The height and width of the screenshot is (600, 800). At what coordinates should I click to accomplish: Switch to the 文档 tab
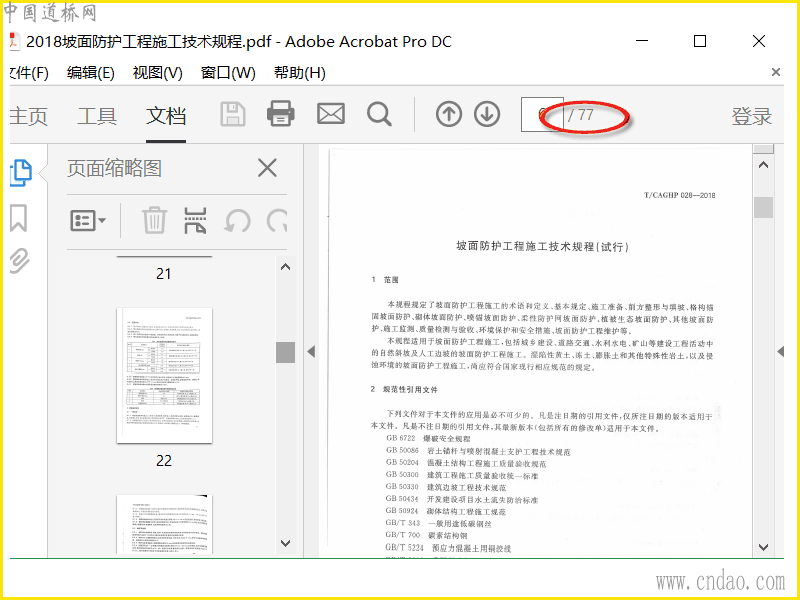[166, 116]
